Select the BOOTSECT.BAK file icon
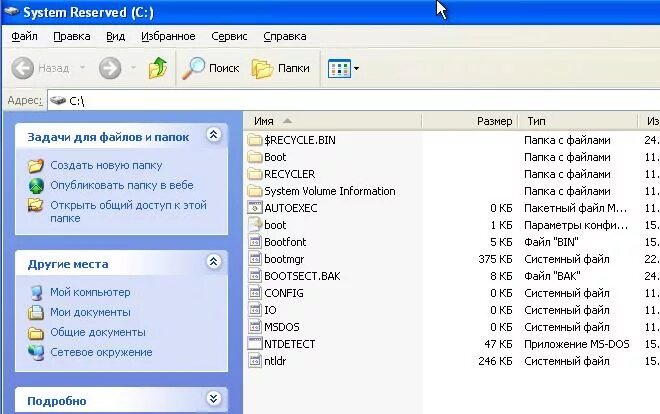Screen dimensions: 660x414 [255, 276]
